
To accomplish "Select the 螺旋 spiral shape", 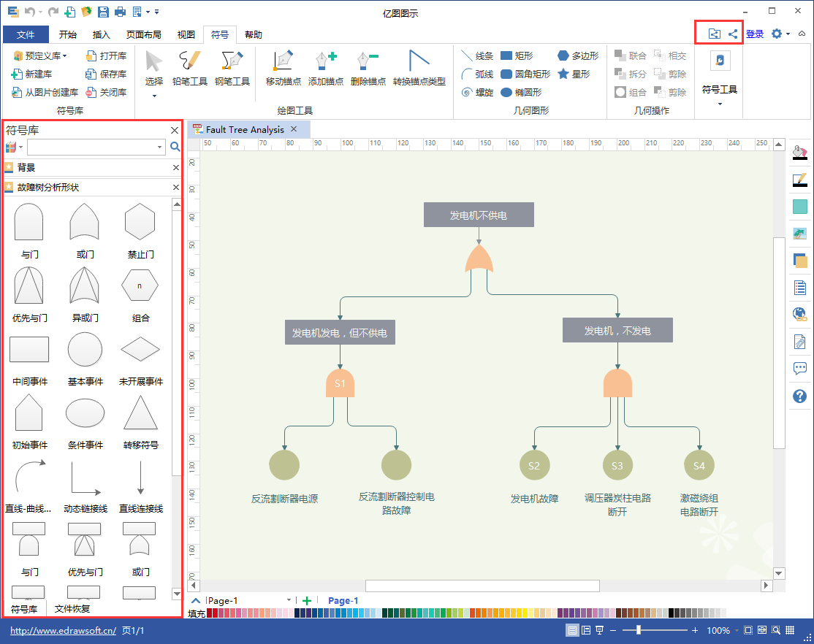I will click(477, 93).
